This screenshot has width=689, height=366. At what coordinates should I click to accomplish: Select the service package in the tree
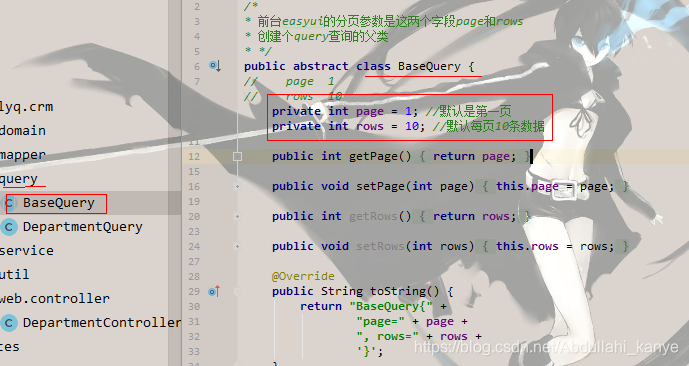pos(27,250)
